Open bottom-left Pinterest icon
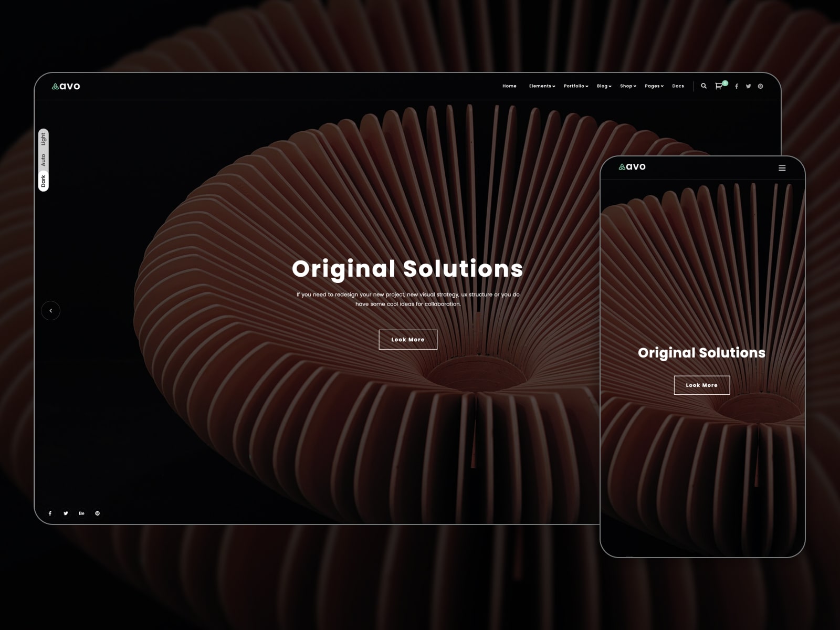The image size is (840, 630). click(97, 513)
